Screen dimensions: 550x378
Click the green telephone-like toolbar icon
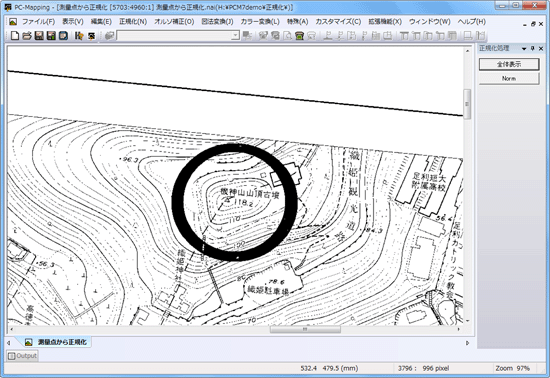299,36
